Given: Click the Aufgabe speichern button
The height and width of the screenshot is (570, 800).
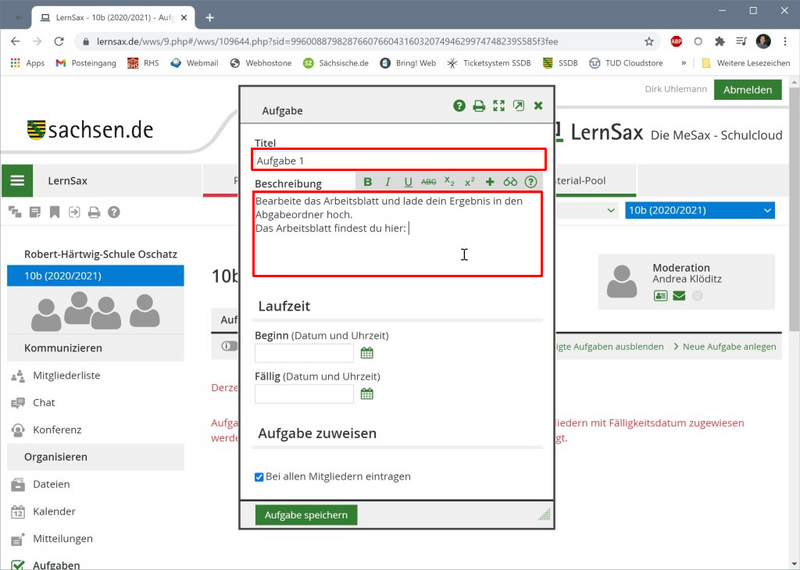Looking at the screenshot, I should pyautogui.click(x=307, y=515).
